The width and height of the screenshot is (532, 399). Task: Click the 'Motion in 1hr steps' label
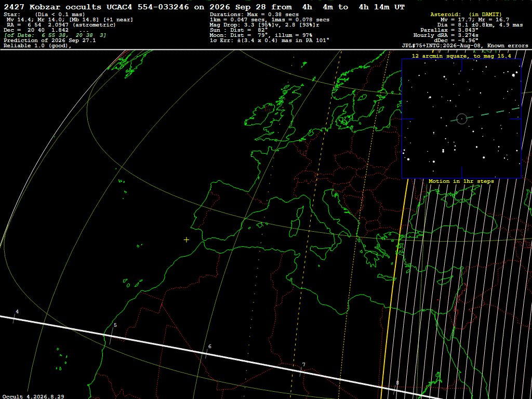(x=461, y=181)
